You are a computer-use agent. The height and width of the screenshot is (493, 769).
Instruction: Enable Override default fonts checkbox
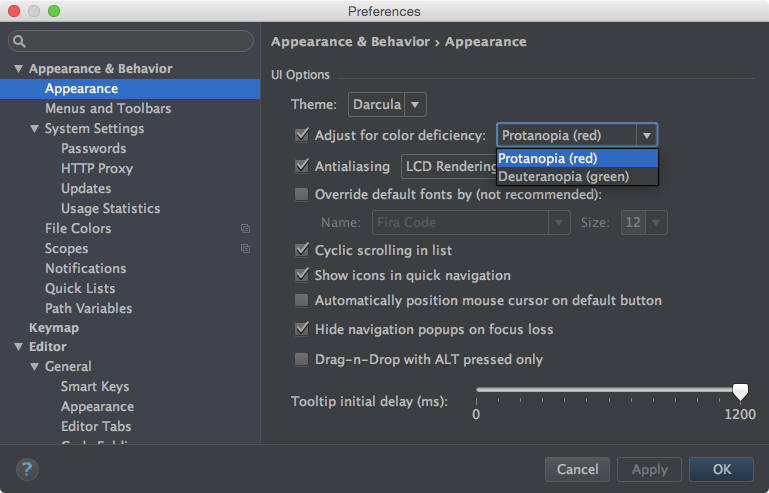(x=302, y=195)
